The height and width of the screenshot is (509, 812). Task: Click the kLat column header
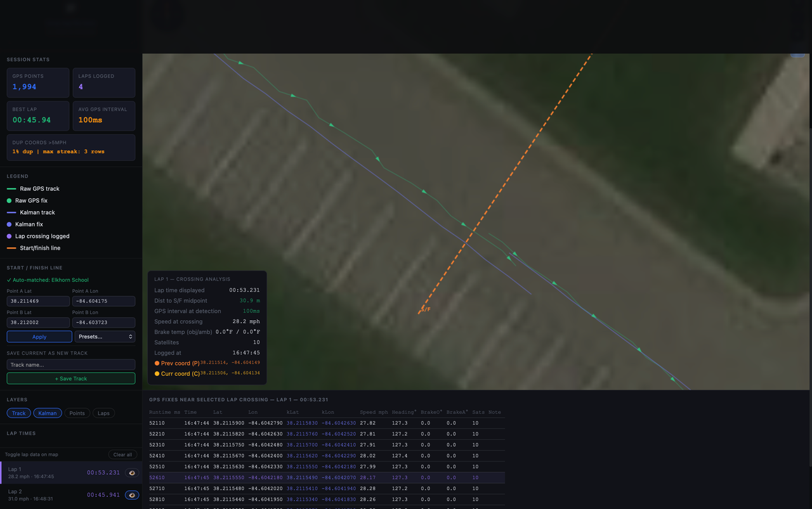292,412
